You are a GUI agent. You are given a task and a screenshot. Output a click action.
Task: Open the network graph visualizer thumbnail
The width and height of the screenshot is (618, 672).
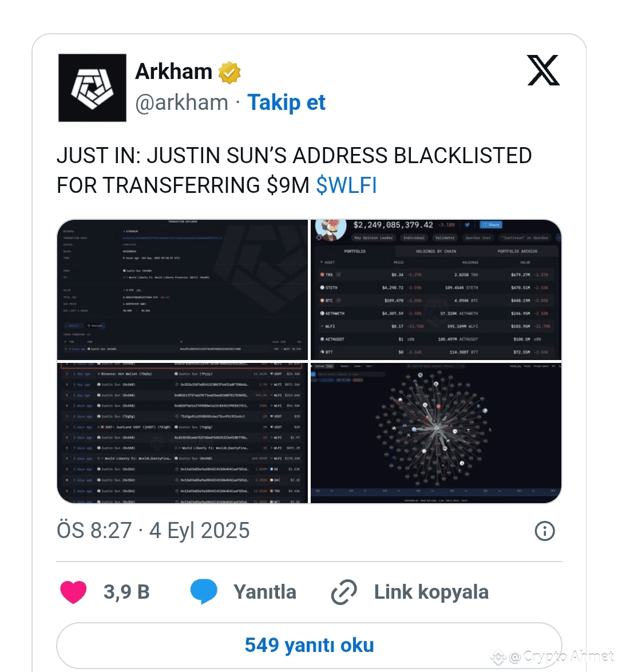pyautogui.click(x=436, y=433)
